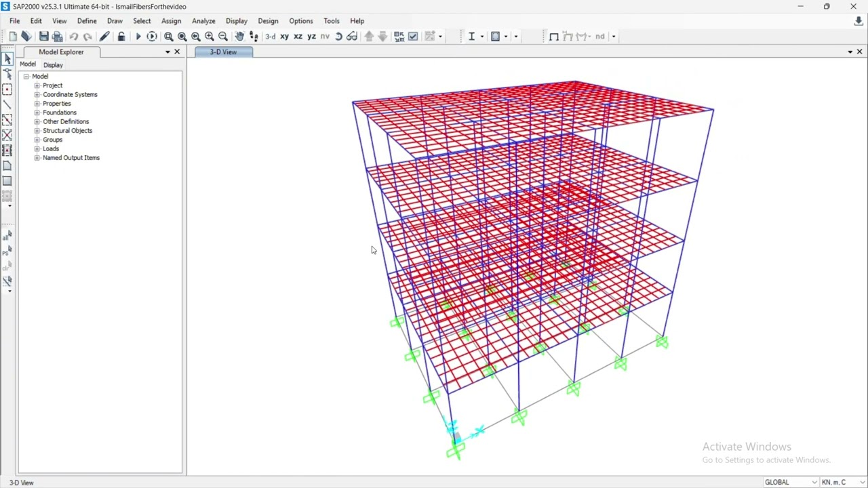Open the 'KN, m, C' units dropdown
Image resolution: width=868 pixels, height=488 pixels.
click(844, 483)
